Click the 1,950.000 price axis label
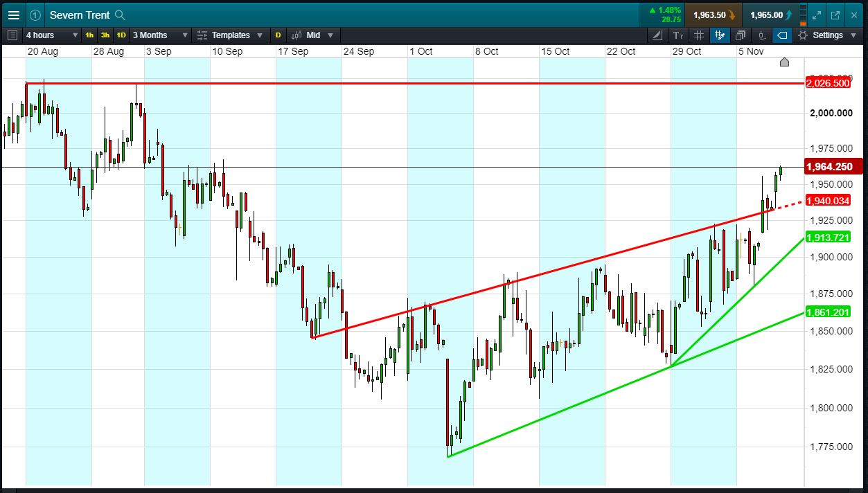Viewport: 868px width, 493px height. click(x=830, y=184)
